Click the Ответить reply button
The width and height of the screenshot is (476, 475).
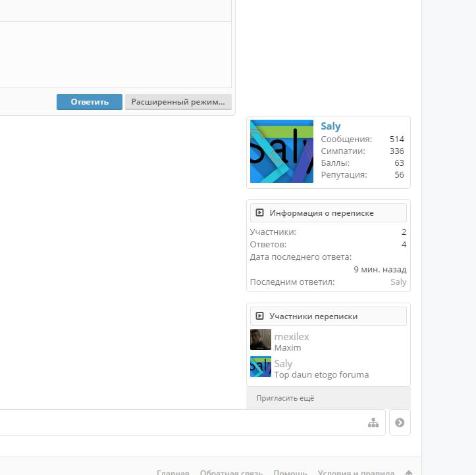(90, 102)
